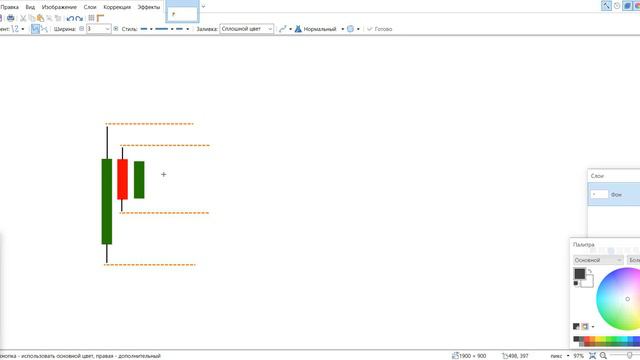Open the selection clipping dropdown arrow
The height and width of the screenshot is (360, 640).
click(x=358, y=29)
